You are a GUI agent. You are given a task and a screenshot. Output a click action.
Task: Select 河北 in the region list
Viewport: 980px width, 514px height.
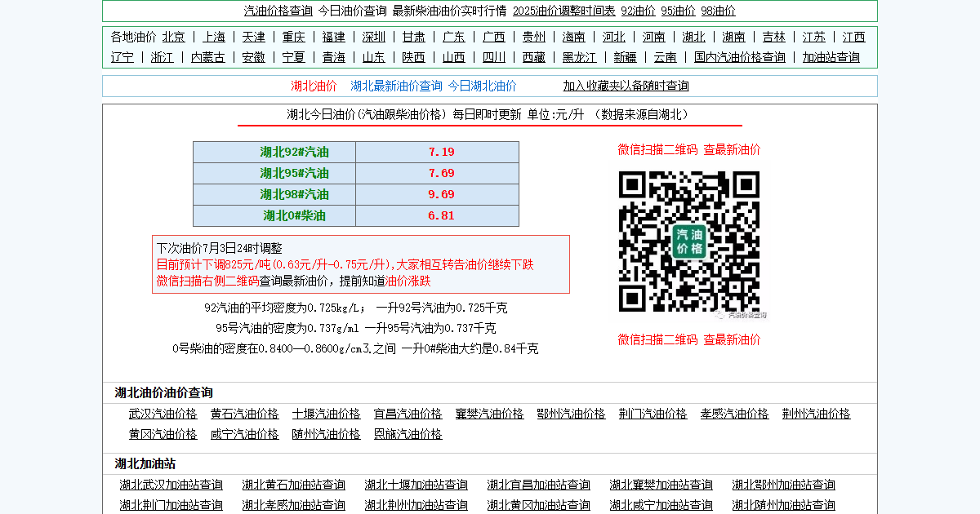click(614, 37)
